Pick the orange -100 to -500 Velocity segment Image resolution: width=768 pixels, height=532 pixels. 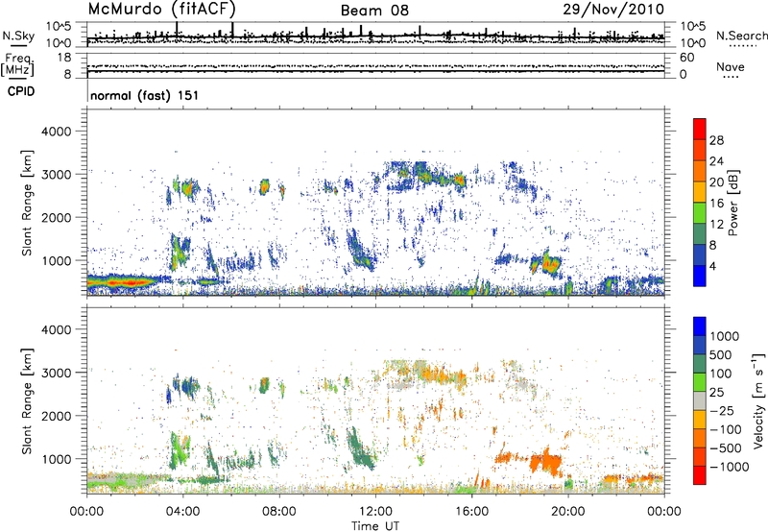point(700,438)
